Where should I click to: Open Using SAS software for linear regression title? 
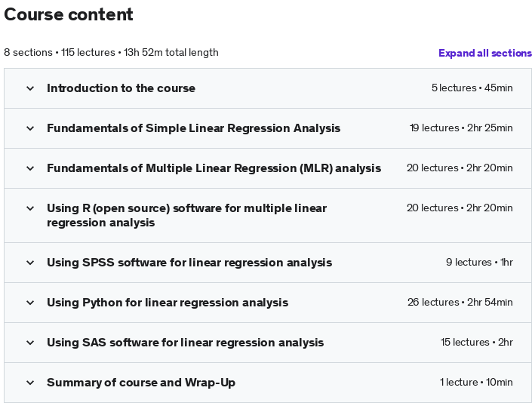click(x=185, y=343)
